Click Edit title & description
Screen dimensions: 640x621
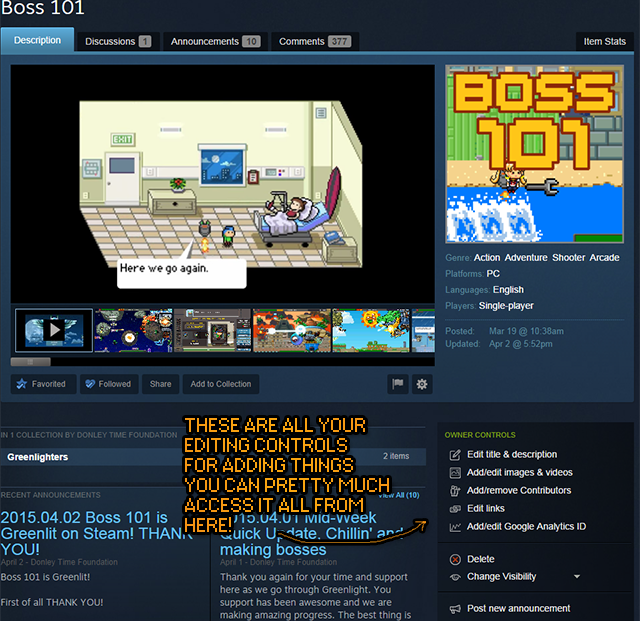tap(512, 454)
